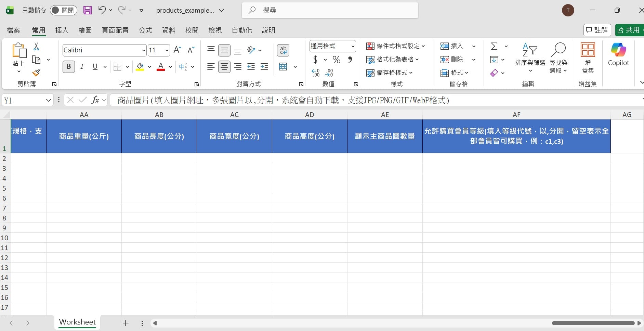644x331 pixels.
Task: Select the Worksheet sheet tab
Action: coord(77,322)
